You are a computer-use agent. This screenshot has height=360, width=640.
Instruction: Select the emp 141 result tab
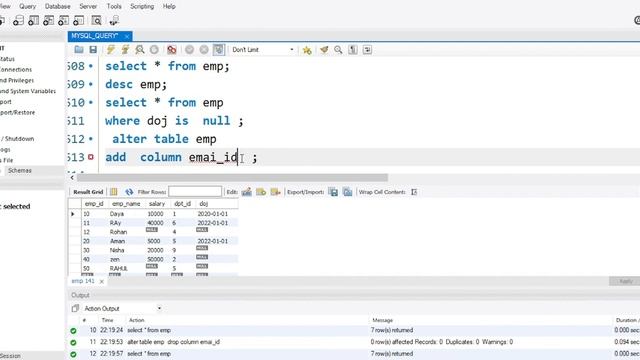tap(83, 281)
